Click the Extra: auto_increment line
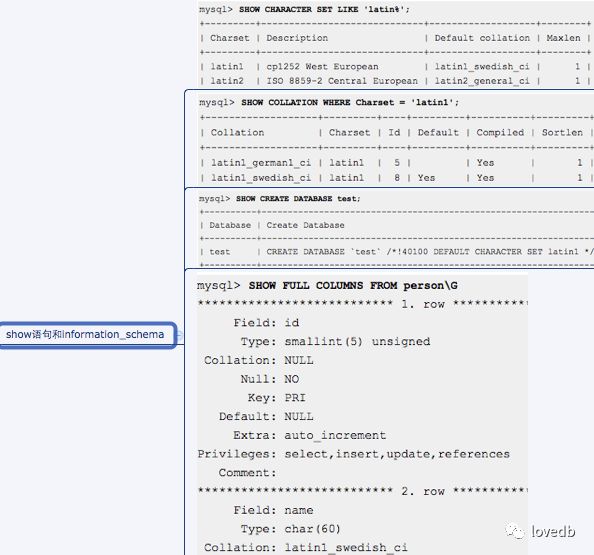Viewport: 594px width, 555px height. pos(310,435)
